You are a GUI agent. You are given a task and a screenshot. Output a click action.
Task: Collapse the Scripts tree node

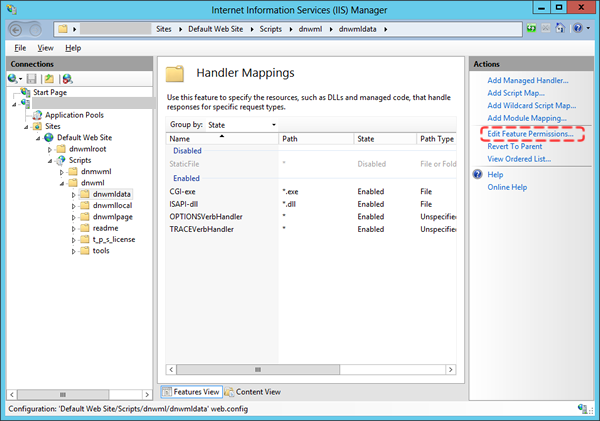(50, 161)
